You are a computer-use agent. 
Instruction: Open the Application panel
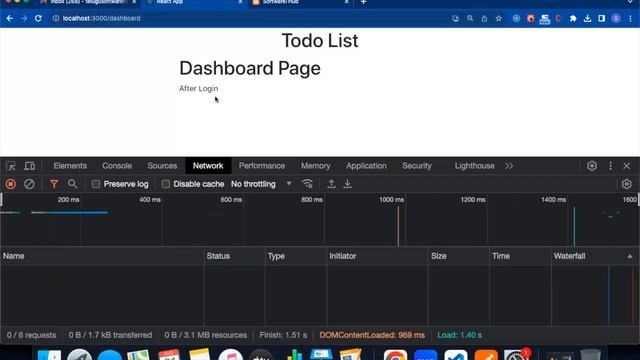(366, 166)
